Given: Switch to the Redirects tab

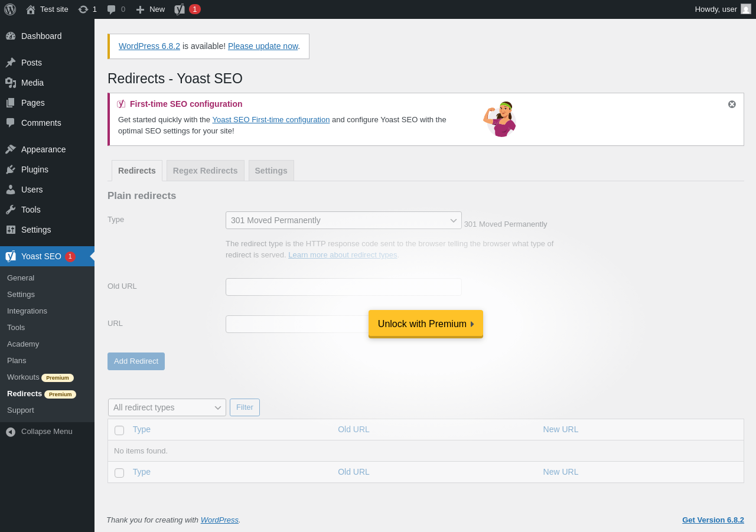Looking at the screenshot, I should [137, 171].
